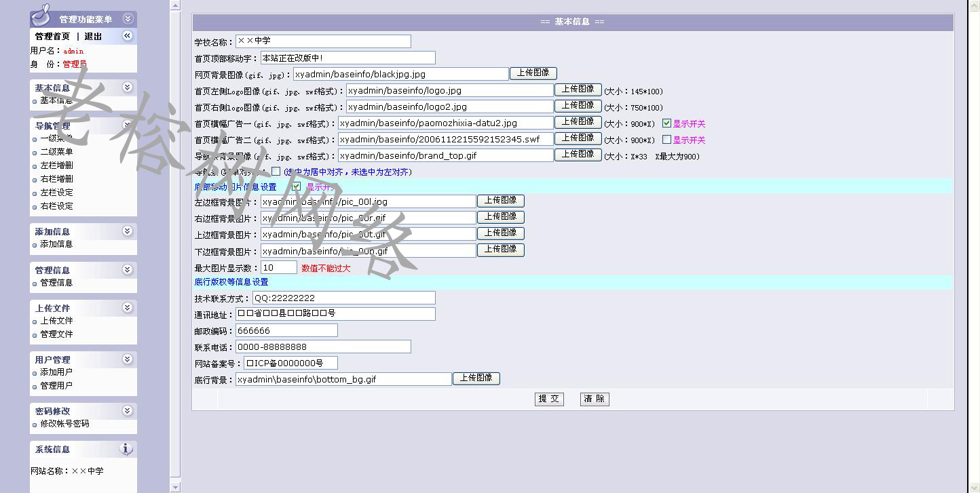980x493 pixels.
Task: Enable 显示开关 checkbox for 首页横幅广告二
Action: click(x=666, y=140)
